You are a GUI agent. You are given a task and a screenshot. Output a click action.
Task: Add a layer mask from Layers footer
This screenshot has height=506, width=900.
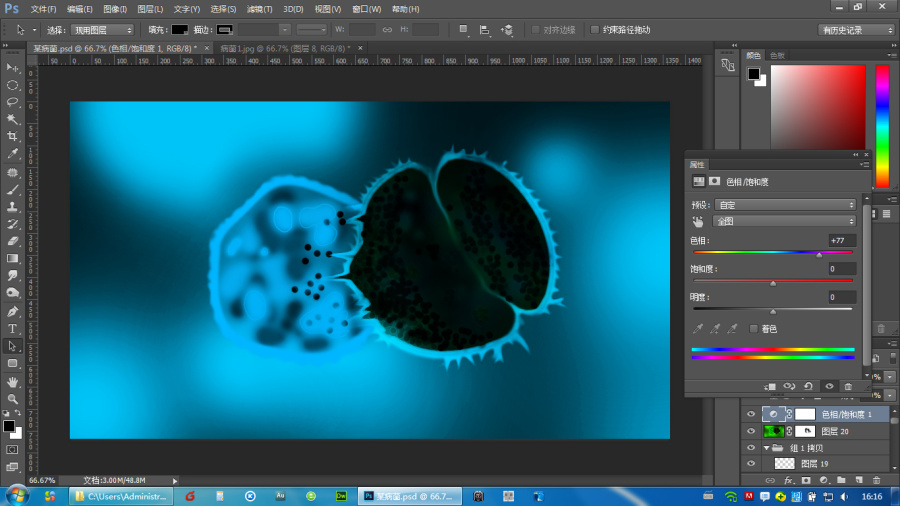(x=806, y=480)
